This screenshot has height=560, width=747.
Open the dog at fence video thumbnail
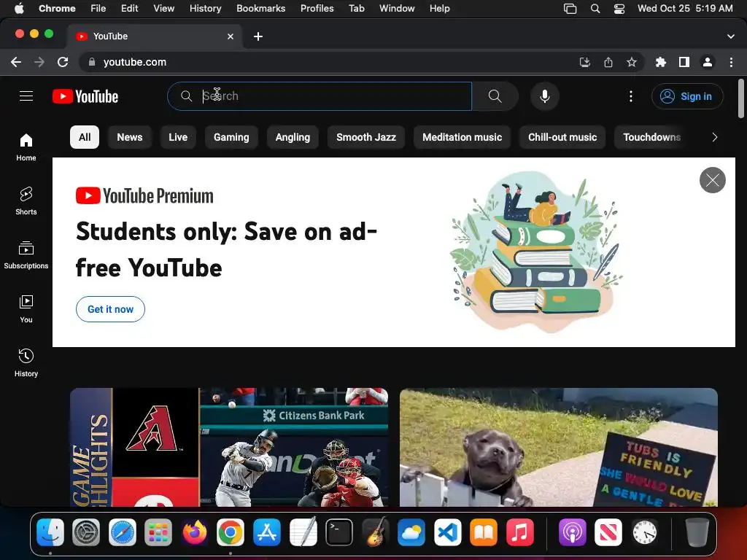click(x=559, y=447)
